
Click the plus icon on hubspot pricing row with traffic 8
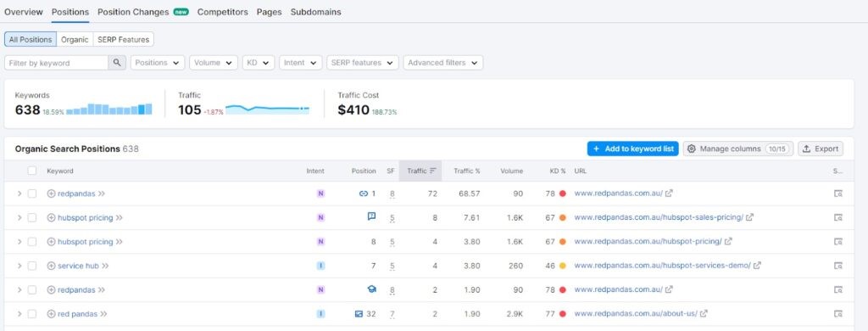point(51,218)
